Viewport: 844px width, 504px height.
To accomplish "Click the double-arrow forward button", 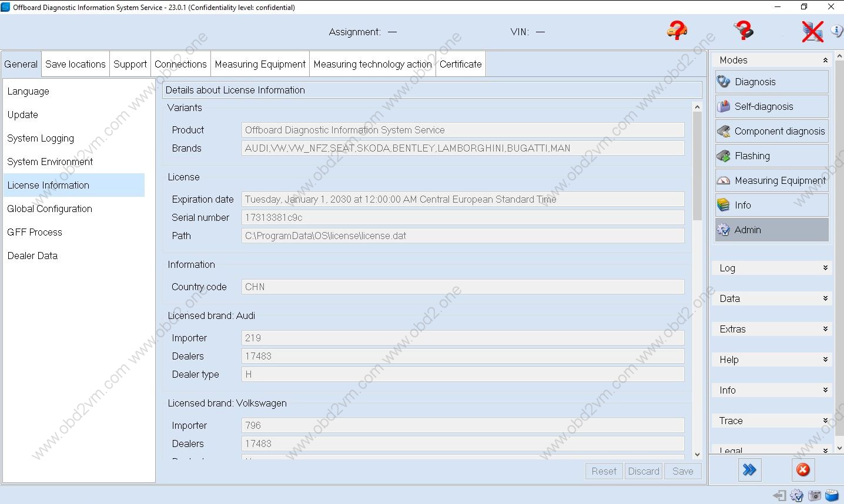I will click(x=749, y=470).
